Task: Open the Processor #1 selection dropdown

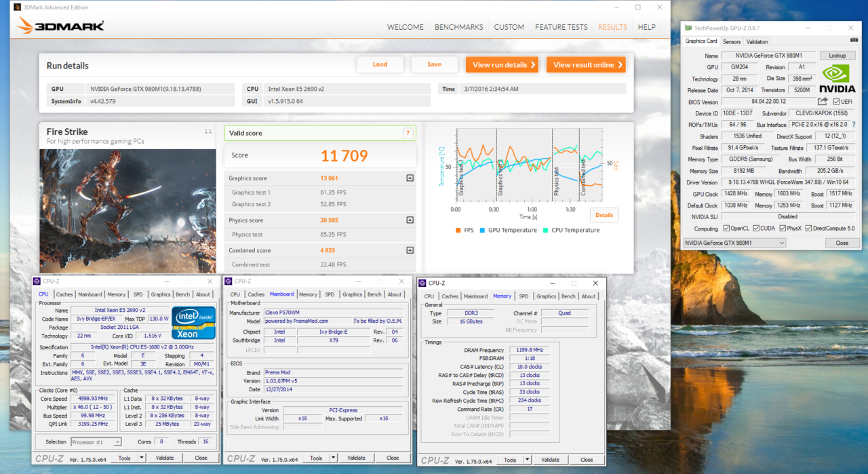Action: tap(96, 442)
